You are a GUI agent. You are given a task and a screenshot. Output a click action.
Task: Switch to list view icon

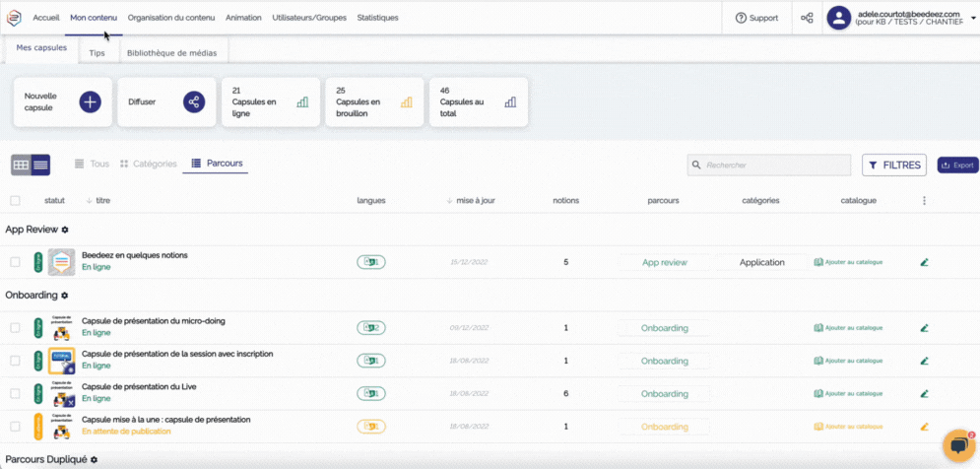click(x=40, y=165)
